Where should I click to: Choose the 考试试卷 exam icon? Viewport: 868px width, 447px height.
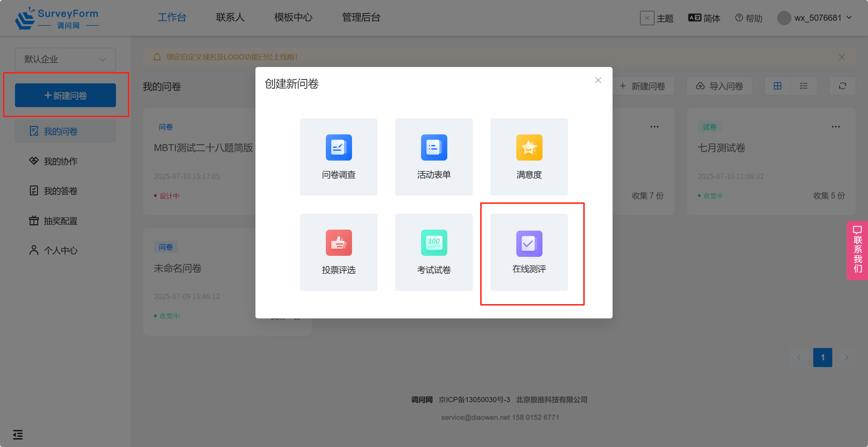point(434,243)
